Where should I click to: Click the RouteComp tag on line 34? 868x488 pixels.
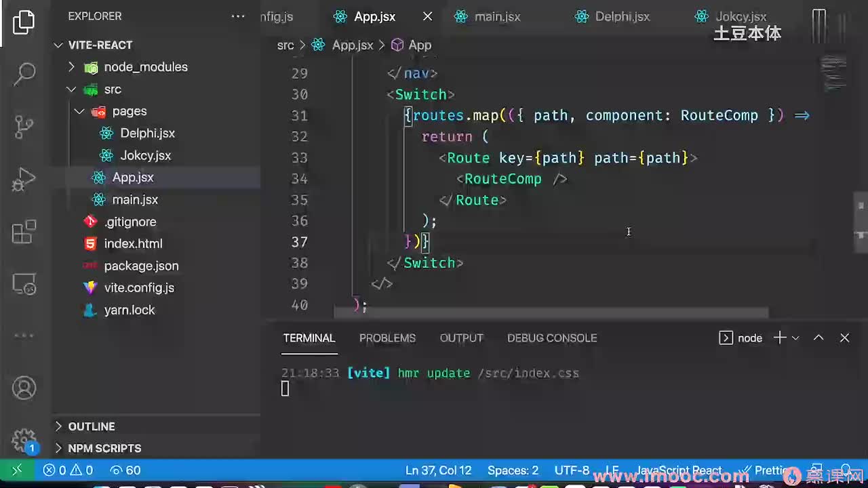coord(502,179)
